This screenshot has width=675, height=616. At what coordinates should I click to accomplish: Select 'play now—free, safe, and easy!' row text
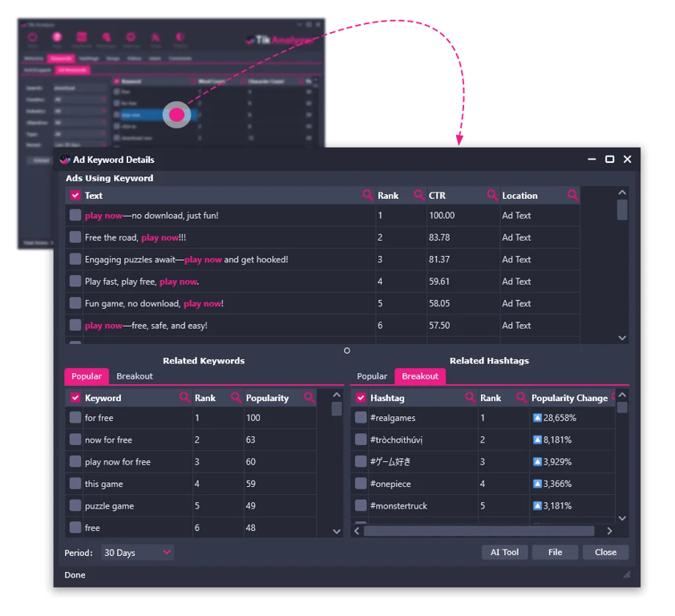(146, 325)
